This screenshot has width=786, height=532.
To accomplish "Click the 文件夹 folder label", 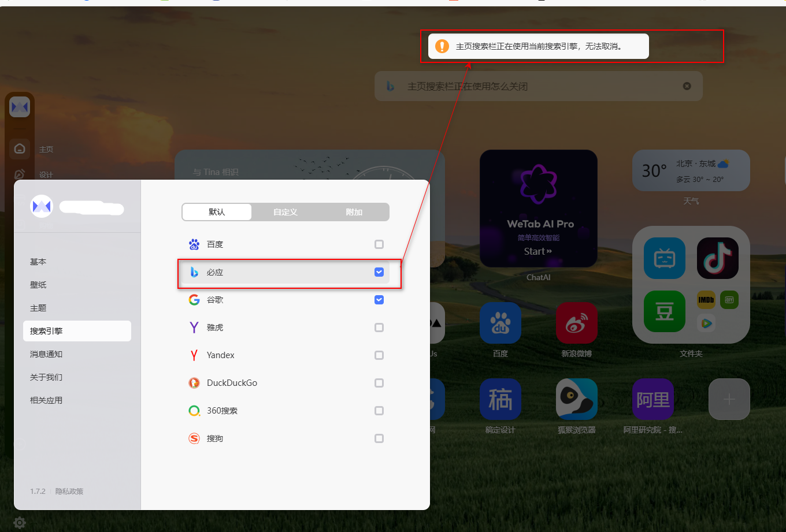I will click(691, 354).
